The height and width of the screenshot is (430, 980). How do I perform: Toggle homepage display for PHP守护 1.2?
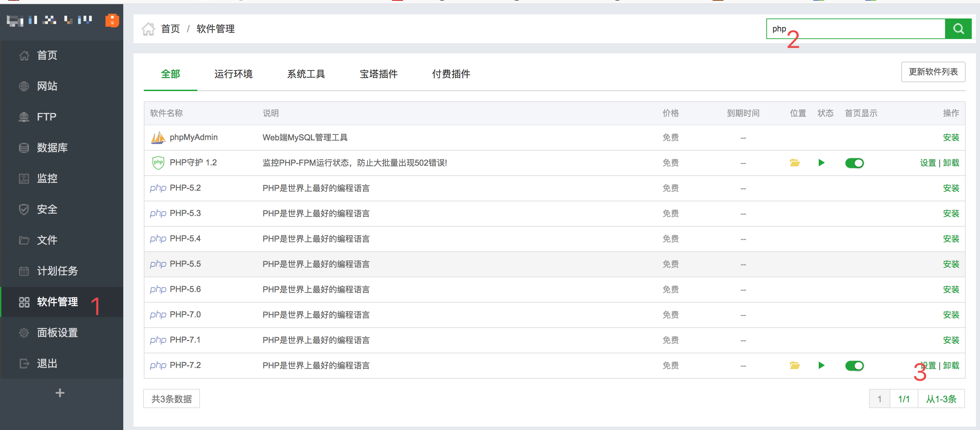click(x=854, y=163)
